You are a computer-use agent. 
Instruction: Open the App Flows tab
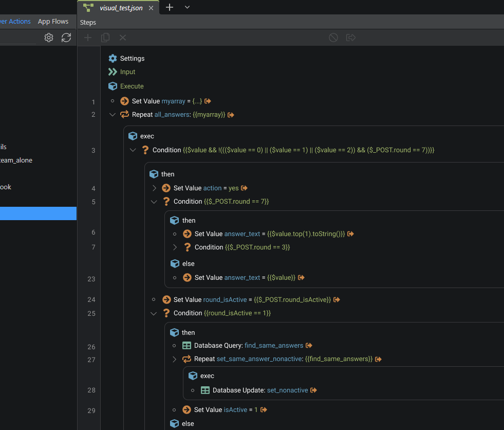coord(53,22)
